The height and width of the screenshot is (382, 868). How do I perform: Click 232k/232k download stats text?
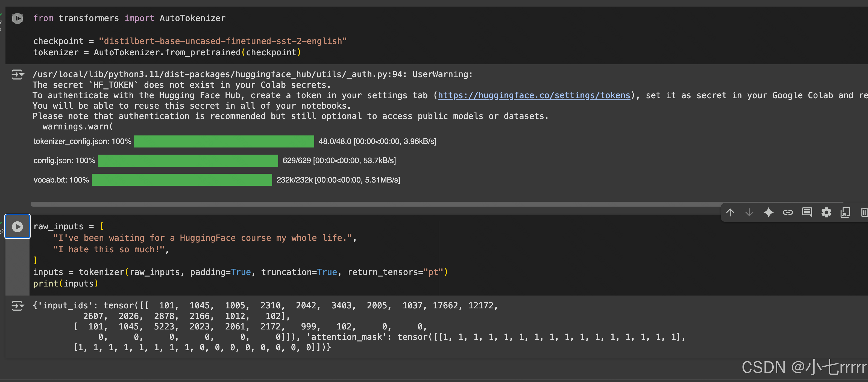click(x=338, y=180)
